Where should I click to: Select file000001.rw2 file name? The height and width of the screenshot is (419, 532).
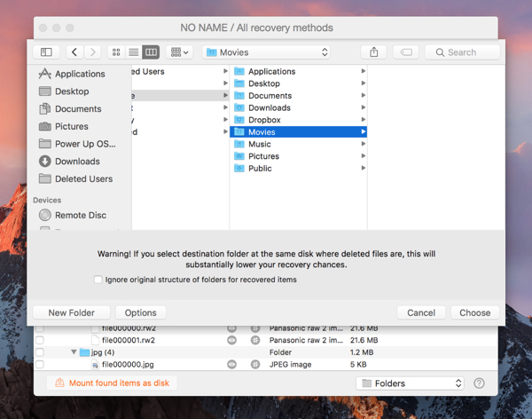129,340
